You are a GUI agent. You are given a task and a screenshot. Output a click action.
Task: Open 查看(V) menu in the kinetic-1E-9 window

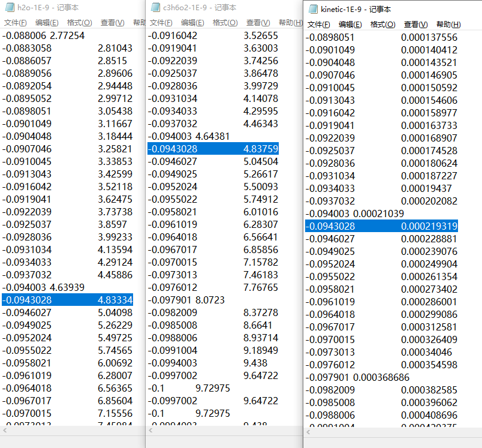(415, 25)
